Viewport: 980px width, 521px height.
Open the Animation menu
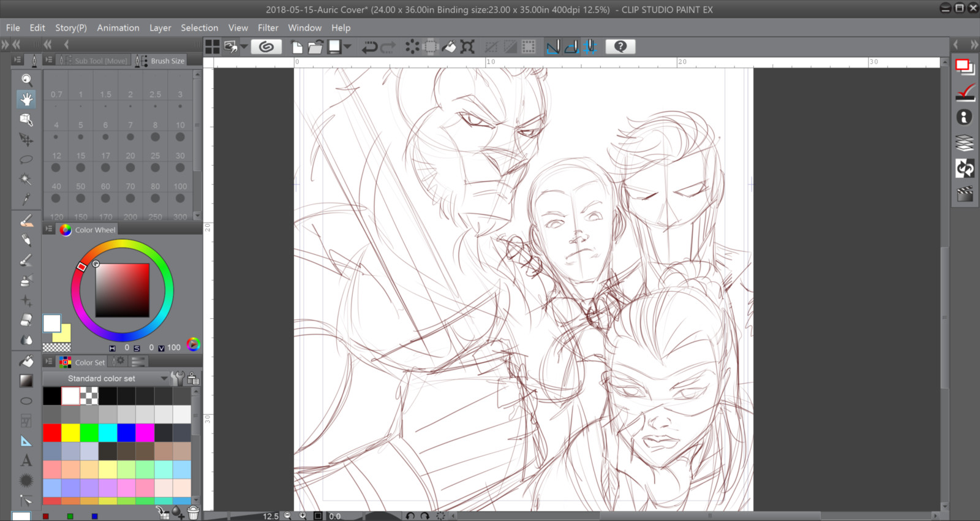coord(118,28)
